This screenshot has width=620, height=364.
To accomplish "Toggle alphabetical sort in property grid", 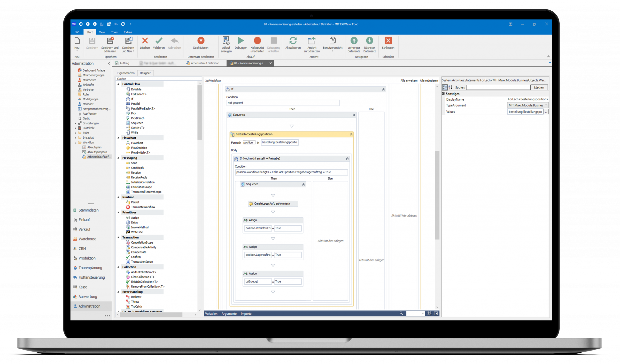I will click(450, 88).
